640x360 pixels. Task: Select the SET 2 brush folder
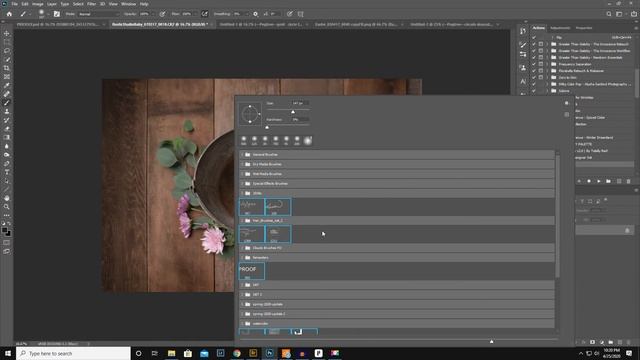[x=397, y=294]
